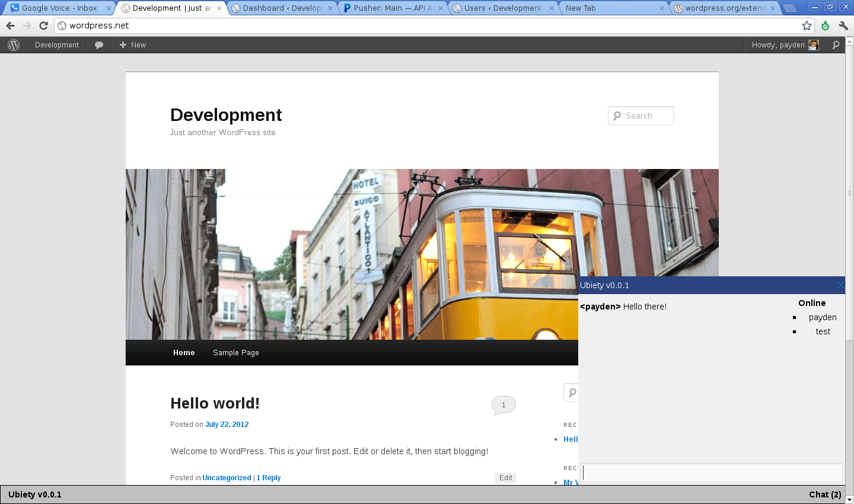This screenshot has width=854, height=504.
Task: Expand the Howdy, payden account menu
Action: pyautogui.click(x=785, y=45)
